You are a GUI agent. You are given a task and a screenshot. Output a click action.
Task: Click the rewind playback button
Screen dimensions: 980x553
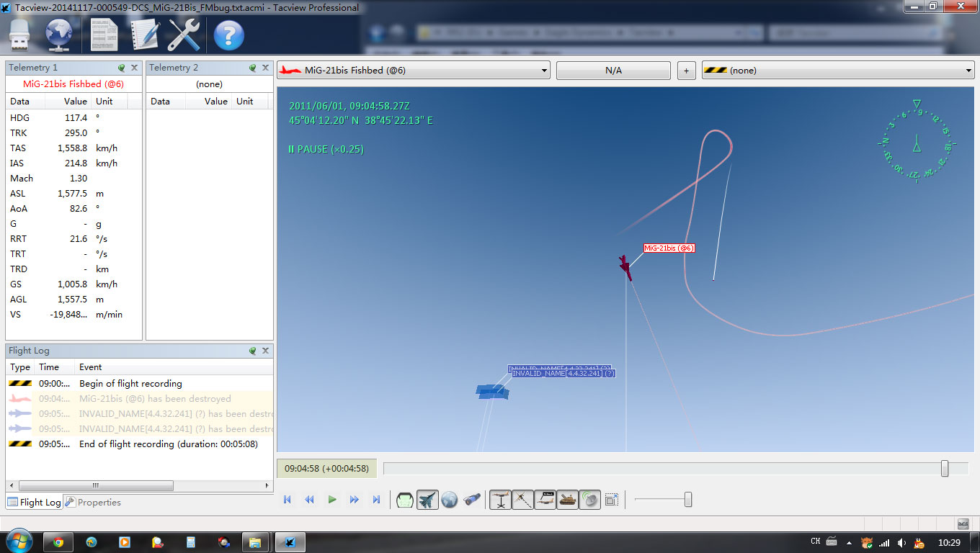[310, 500]
